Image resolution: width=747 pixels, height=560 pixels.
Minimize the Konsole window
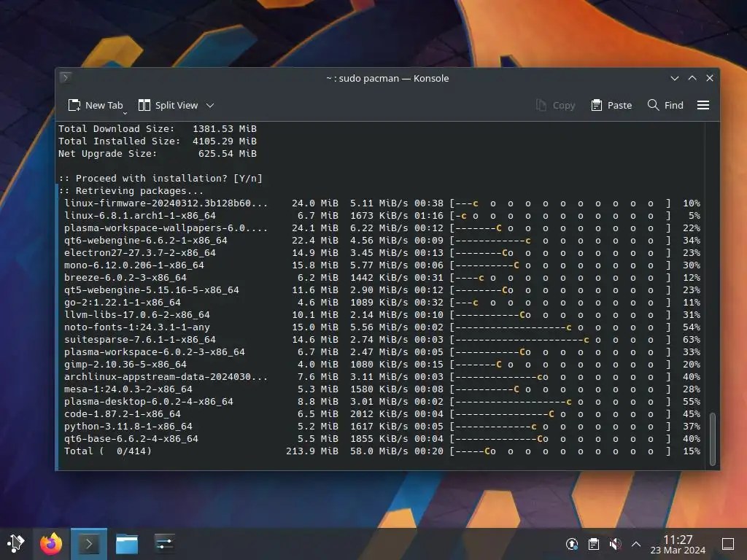click(675, 78)
